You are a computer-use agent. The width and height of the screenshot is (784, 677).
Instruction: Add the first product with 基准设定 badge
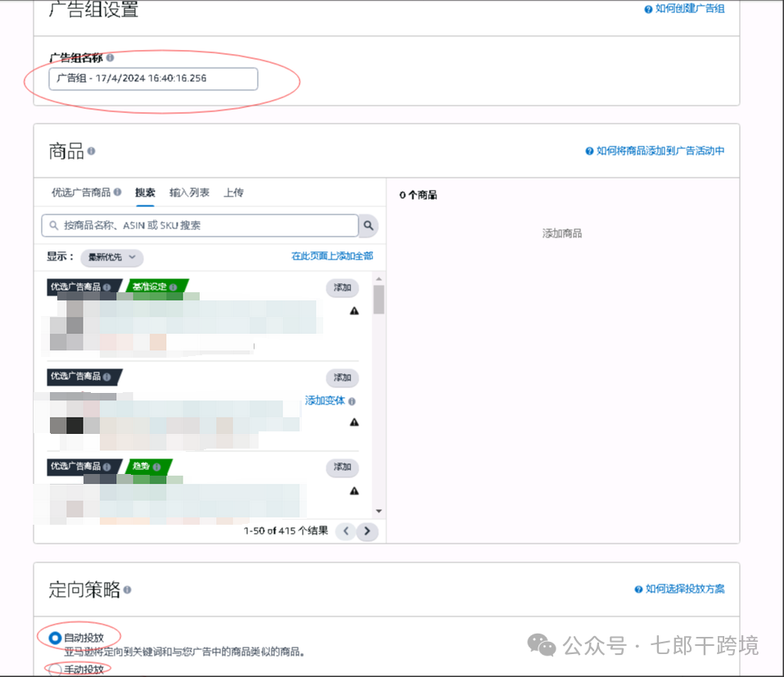343,287
